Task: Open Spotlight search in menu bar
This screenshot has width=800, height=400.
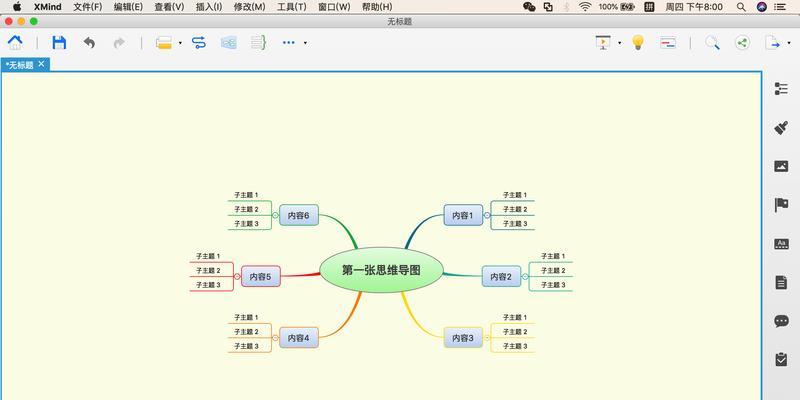Action: 741,7
